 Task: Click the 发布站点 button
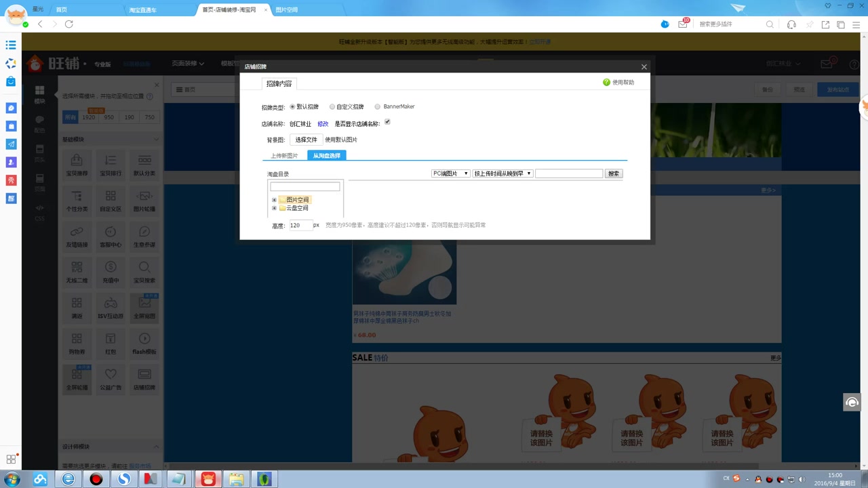(838, 89)
